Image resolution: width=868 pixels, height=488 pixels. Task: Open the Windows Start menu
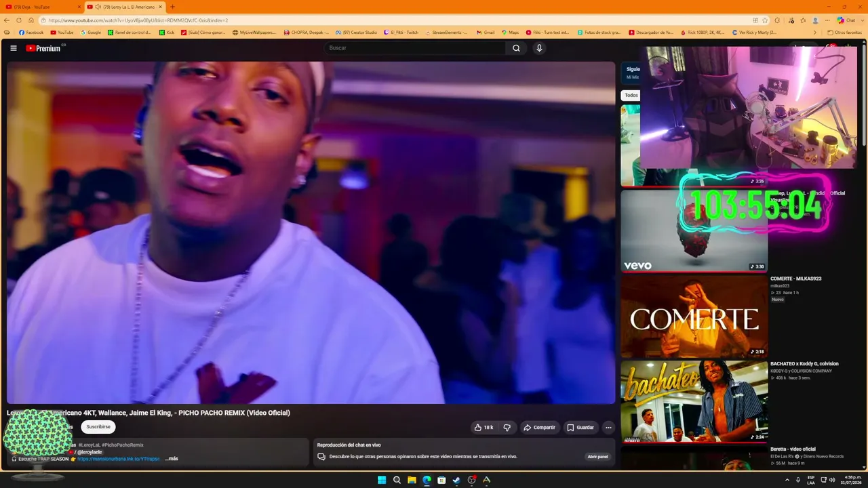382,480
